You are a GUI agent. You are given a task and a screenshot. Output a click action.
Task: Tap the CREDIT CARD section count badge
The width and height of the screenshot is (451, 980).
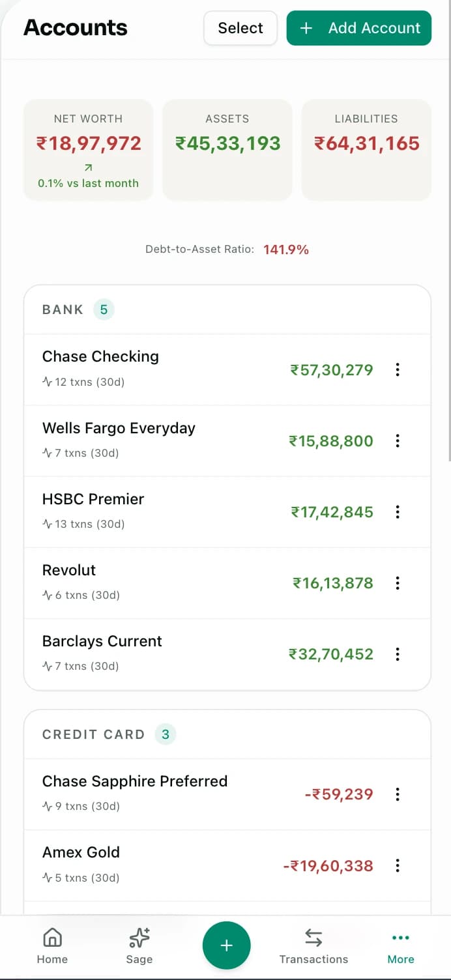click(x=166, y=734)
